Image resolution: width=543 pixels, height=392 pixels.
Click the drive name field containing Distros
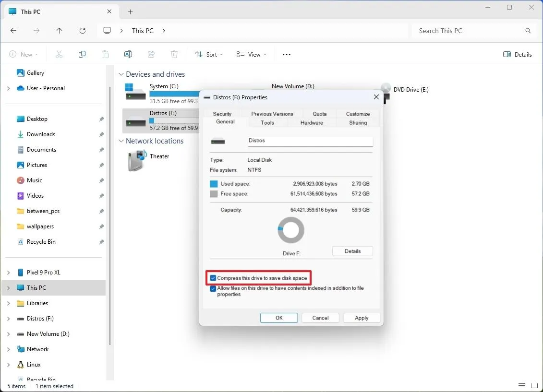[310, 141]
